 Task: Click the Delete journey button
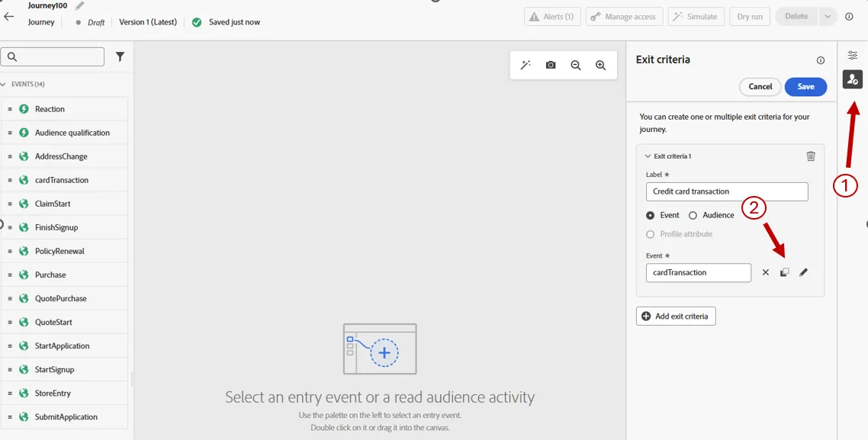click(796, 17)
